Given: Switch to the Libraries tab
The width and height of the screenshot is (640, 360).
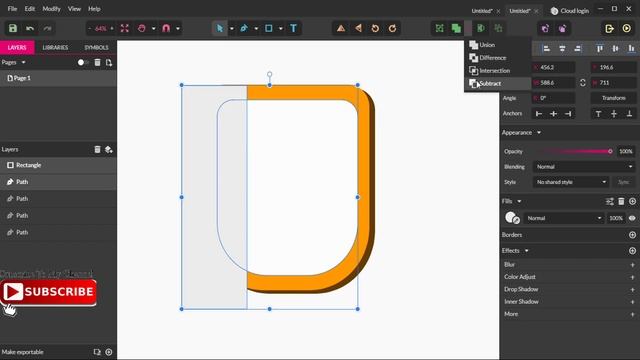Looking at the screenshot, I should (x=55, y=47).
